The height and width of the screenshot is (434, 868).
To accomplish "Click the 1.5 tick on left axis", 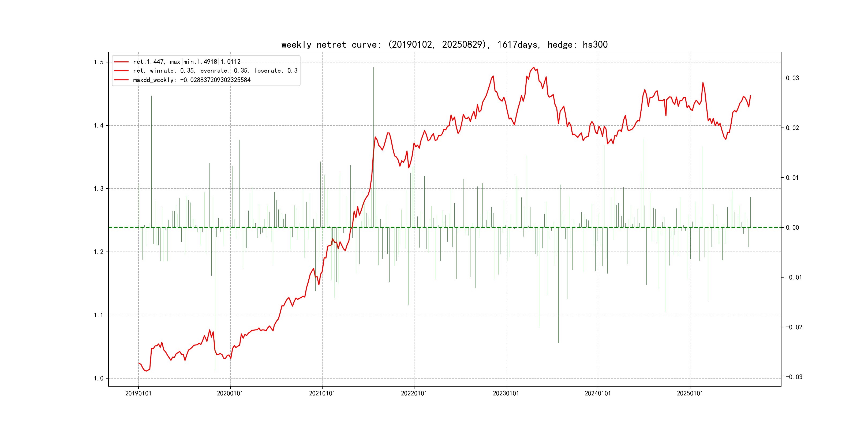I will click(x=98, y=62).
